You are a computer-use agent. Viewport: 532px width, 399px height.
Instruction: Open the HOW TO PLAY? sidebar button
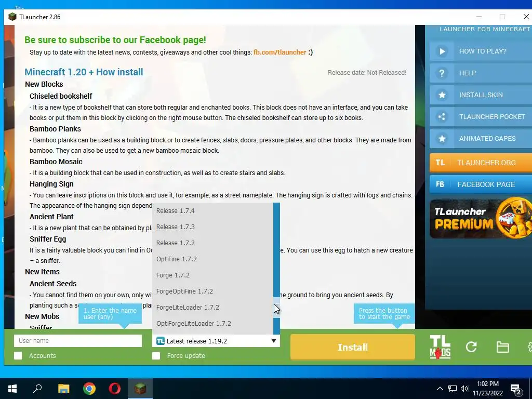click(x=481, y=51)
